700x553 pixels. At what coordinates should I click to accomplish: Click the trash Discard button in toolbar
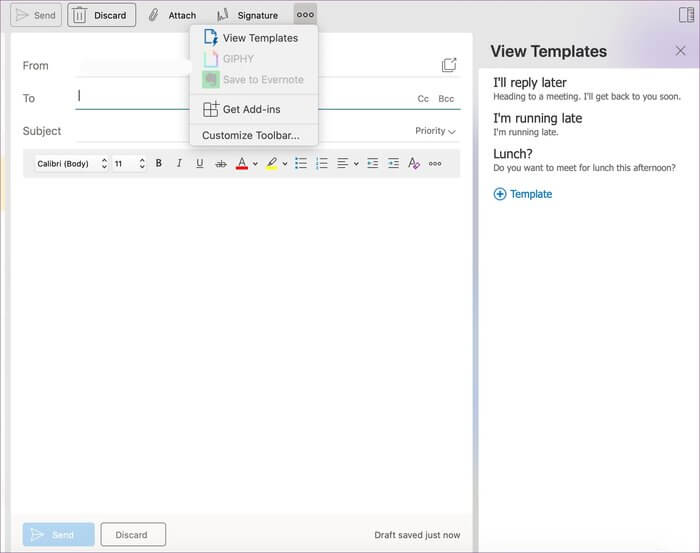[x=101, y=15]
